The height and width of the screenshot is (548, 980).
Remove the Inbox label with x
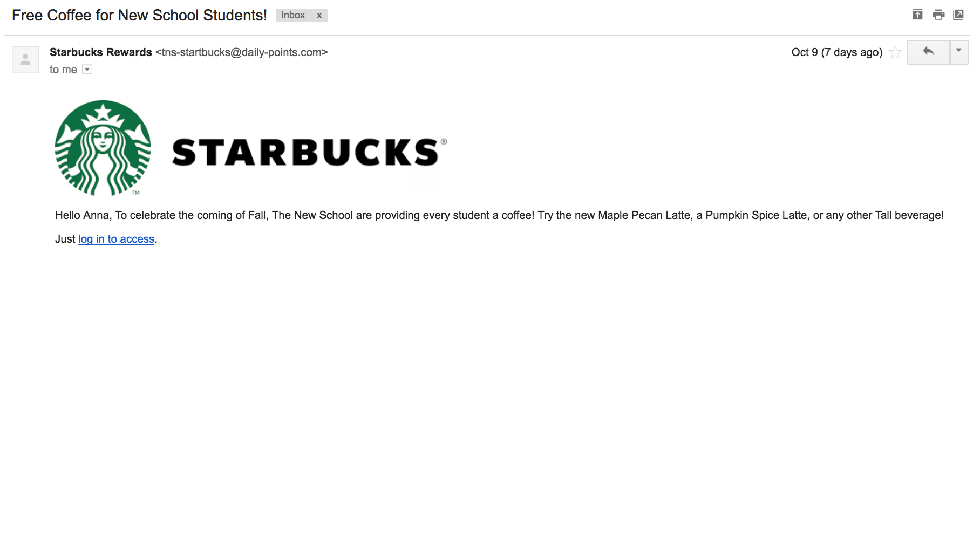(319, 16)
